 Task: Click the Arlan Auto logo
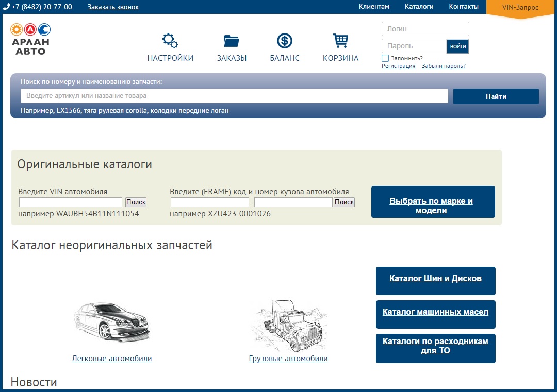pyautogui.click(x=30, y=39)
